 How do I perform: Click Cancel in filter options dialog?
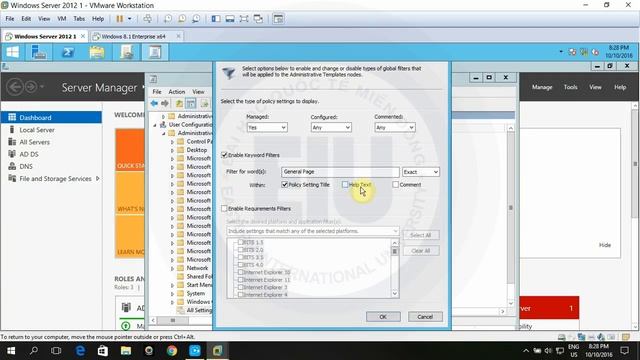(425, 317)
